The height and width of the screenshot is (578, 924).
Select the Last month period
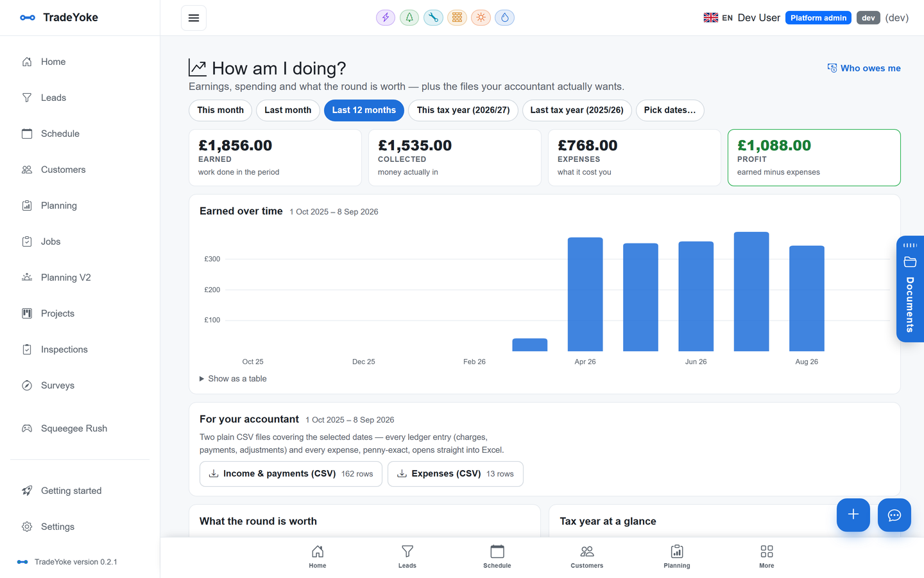point(288,110)
